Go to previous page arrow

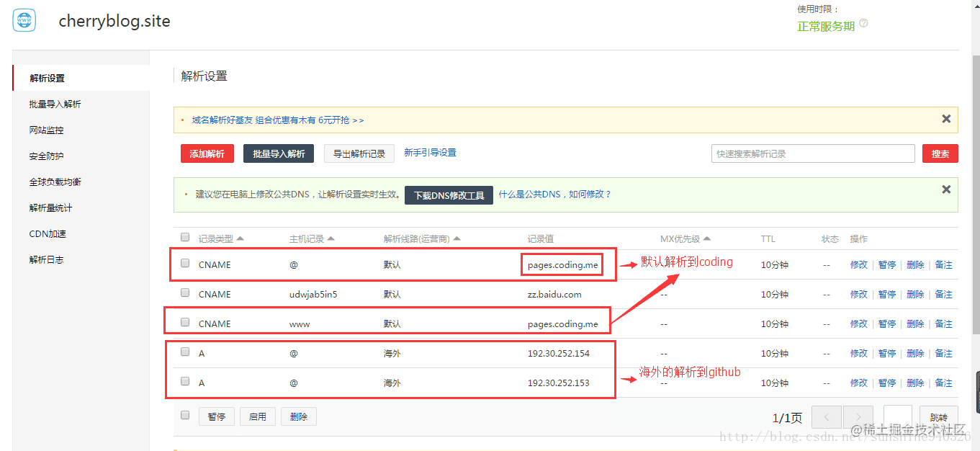[827, 417]
